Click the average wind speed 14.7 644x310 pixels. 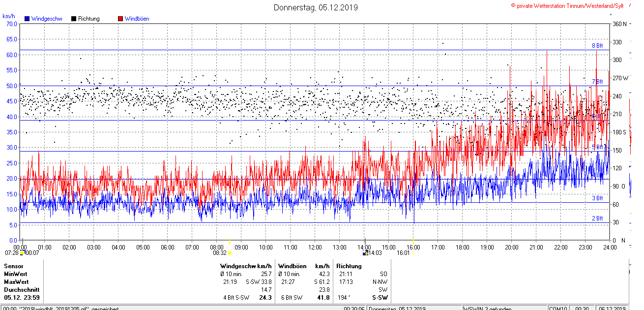(x=266, y=290)
